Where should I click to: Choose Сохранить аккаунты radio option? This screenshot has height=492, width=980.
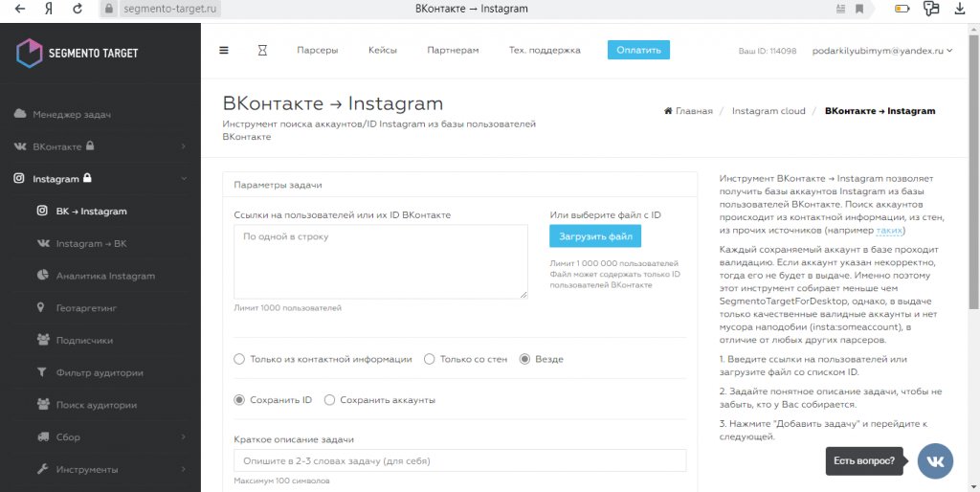tap(329, 400)
